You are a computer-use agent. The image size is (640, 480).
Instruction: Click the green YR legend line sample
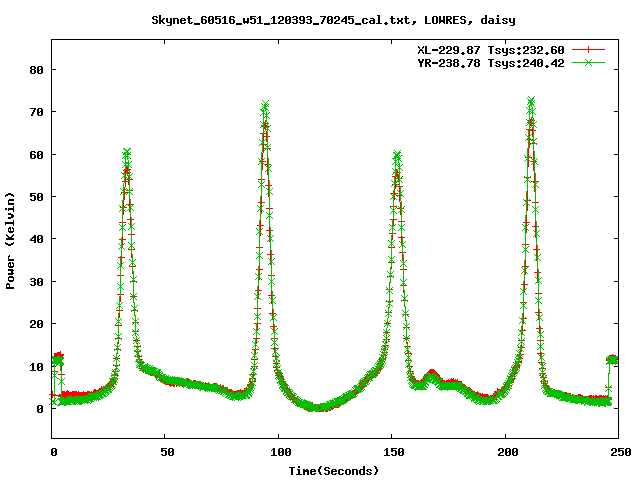pos(588,62)
